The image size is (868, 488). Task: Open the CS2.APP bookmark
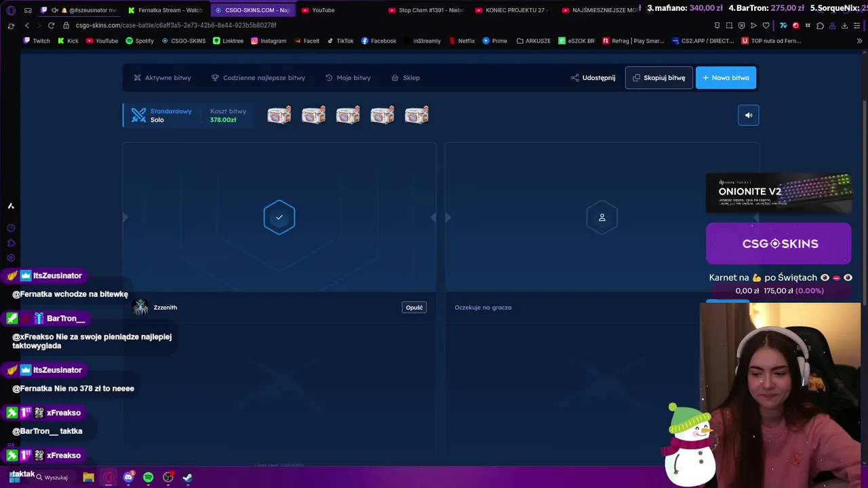(x=703, y=41)
